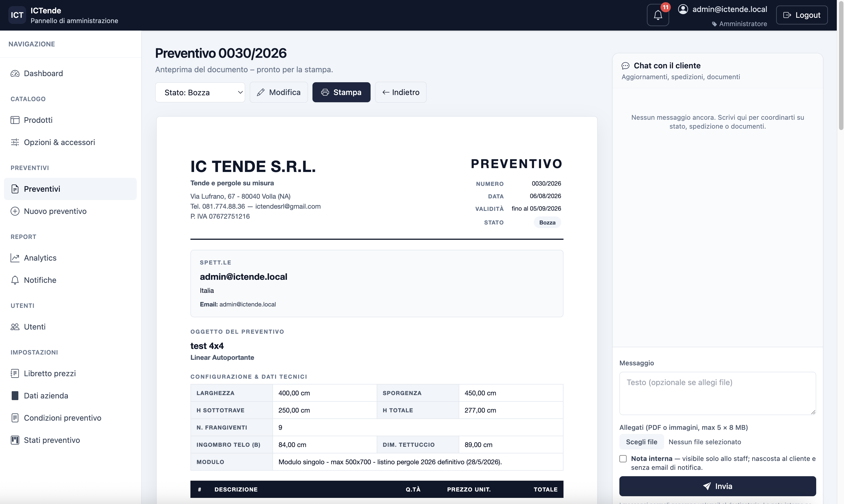Open the Stato: Bozza dropdown
Image resolution: width=844 pixels, height=504 pixels.
[200, 92]
